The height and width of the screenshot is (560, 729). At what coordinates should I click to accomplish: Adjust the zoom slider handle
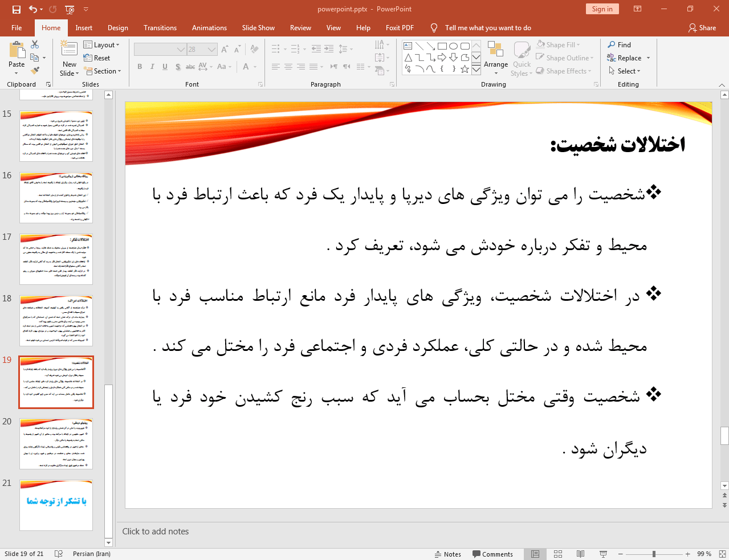654,554
